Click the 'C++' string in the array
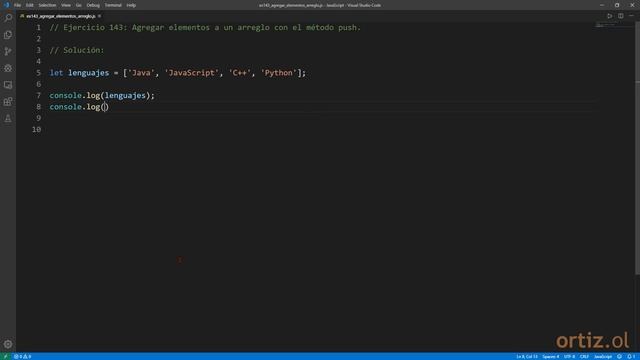Viewport: 640px width, 360px height. [240, 73]
